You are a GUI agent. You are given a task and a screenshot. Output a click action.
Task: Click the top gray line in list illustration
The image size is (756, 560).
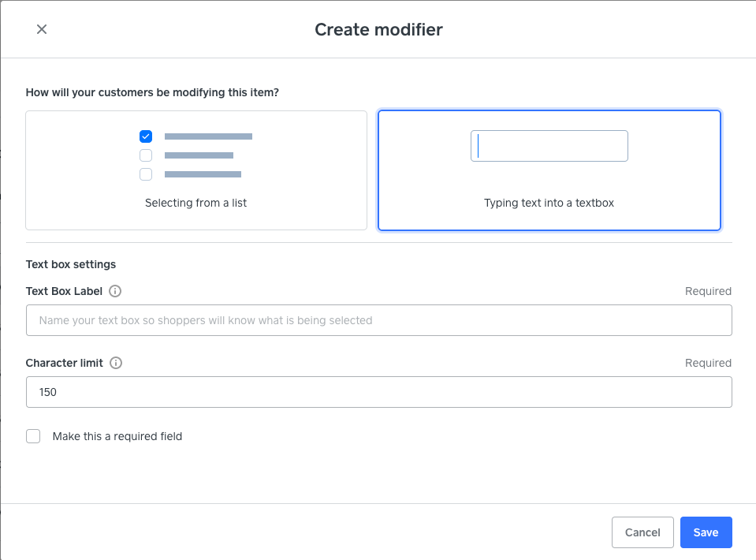208,136
